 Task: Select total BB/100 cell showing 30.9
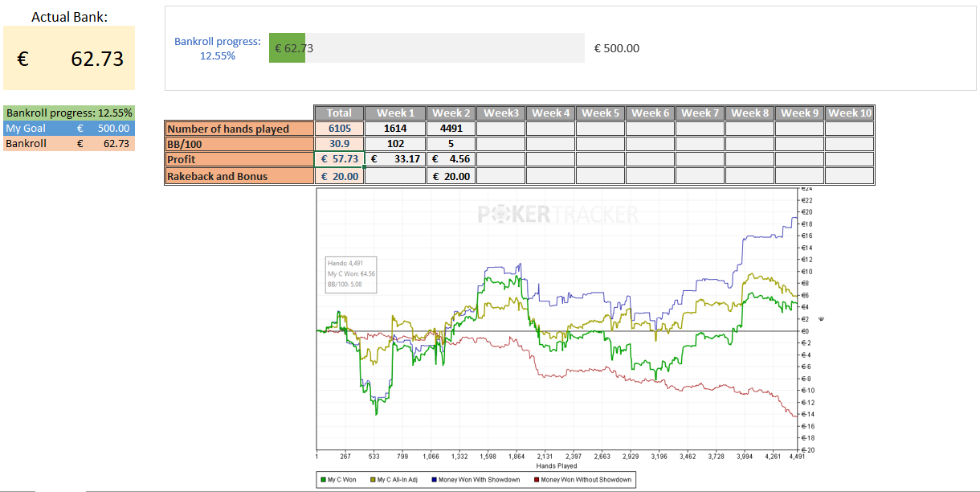coord(339,144)
